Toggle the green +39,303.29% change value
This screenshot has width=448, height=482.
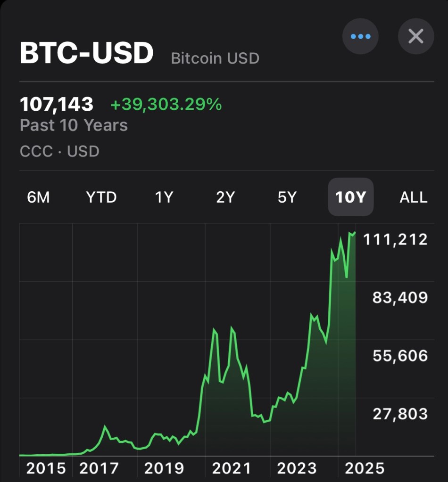[166, 105]
